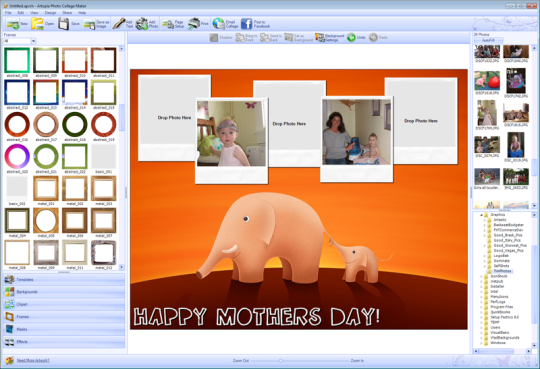
Task: Switch to the Effects panel
Action: (x=64, y=342)
